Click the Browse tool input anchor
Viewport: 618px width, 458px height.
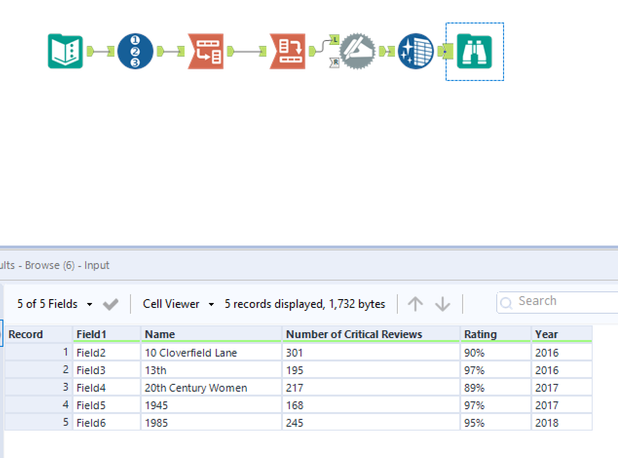pyautogui.click(x=446, y=51)
